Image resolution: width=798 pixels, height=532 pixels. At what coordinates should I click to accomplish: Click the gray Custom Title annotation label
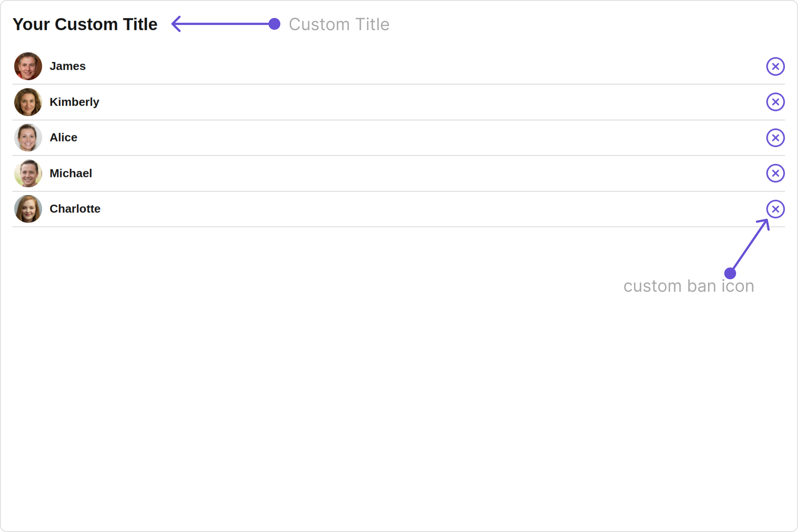[x=339, y=24]
